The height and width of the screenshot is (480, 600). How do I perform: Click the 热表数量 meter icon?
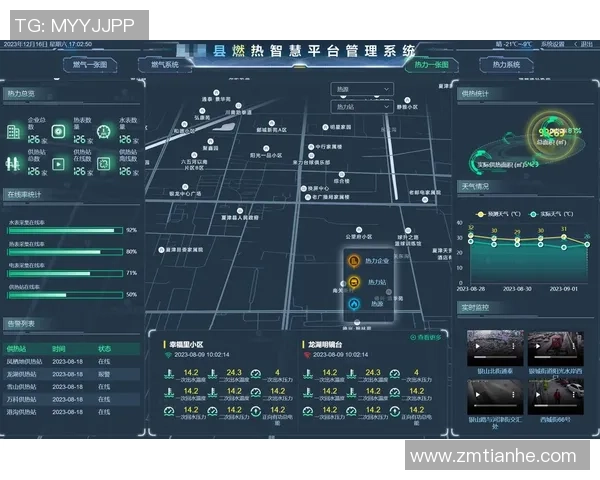tap(59, 132)
